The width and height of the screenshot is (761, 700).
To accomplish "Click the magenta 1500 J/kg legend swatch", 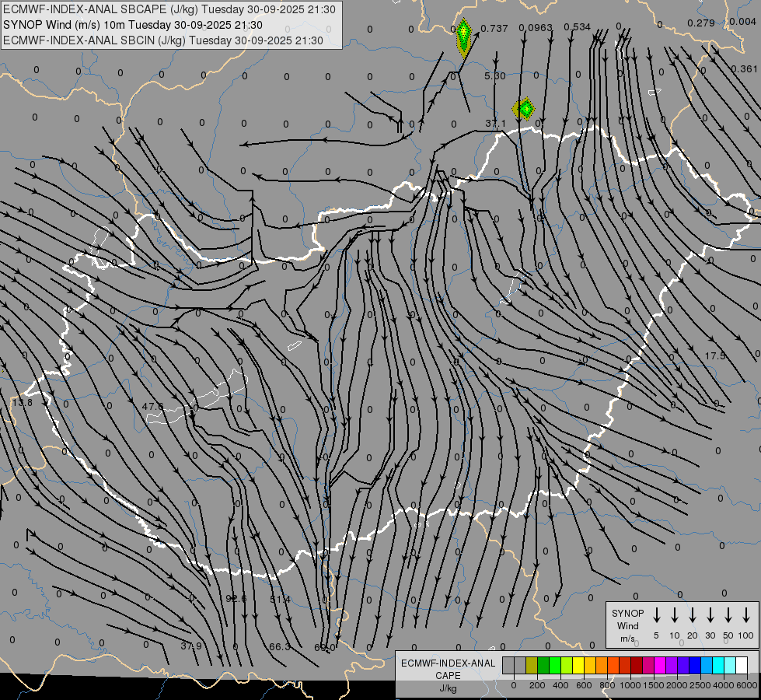I will coord(660,665).
